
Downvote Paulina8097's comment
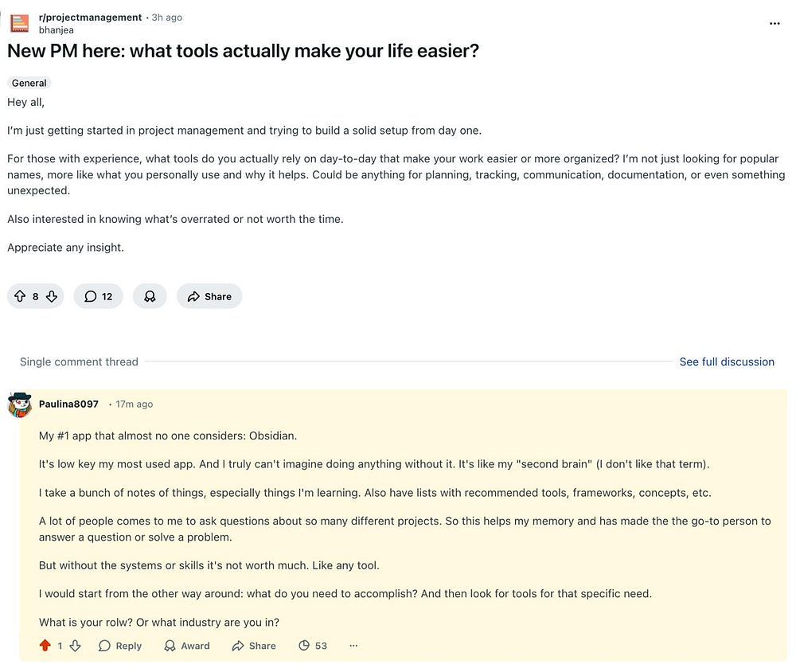pyautogui.click(x=76, y=646)
